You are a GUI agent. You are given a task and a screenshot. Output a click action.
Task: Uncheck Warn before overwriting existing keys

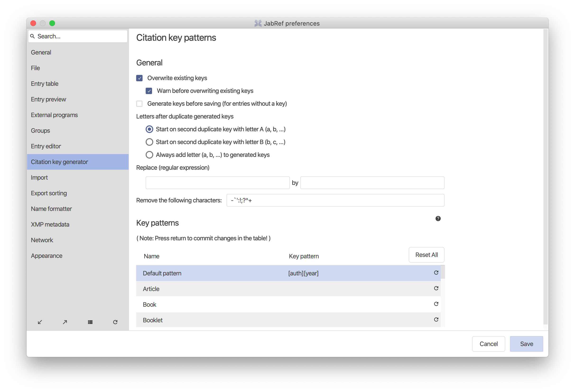[x=149, y=91]
